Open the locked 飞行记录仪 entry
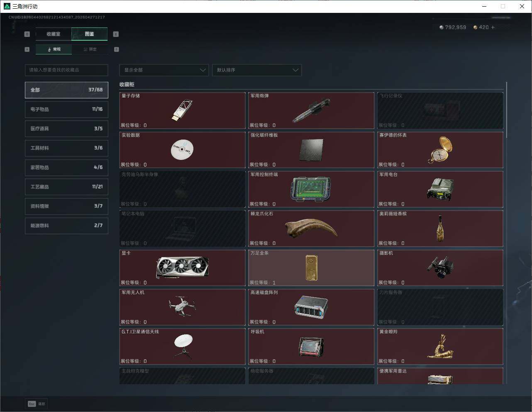The image size is (532, 412). click(x=440, y=110)
